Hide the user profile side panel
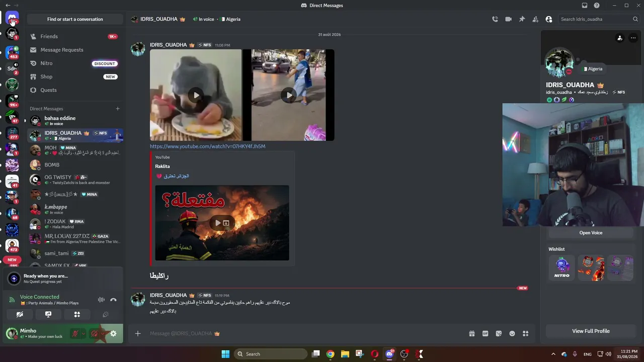 [x=549, y=19]
